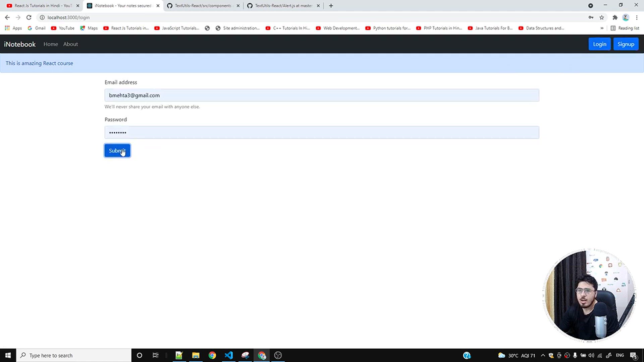
Task: Open the Chrome profile avatar
Action: tap(626, 17)
